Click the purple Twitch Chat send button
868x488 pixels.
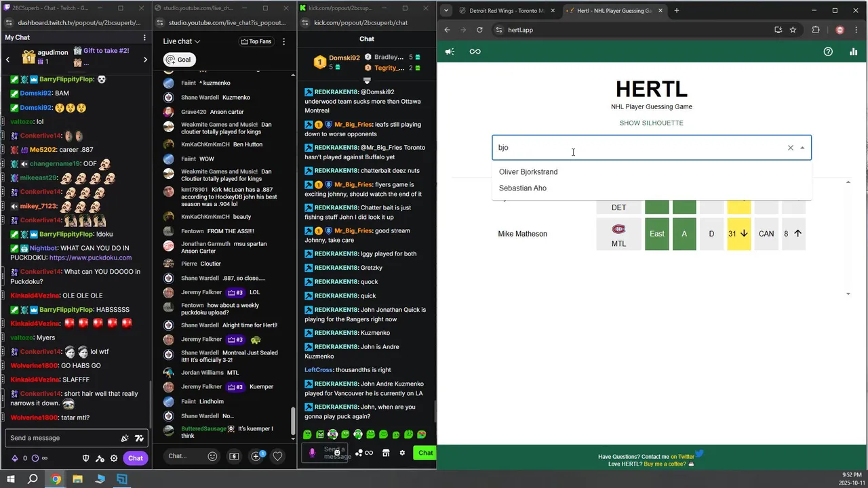pos(135,458)
